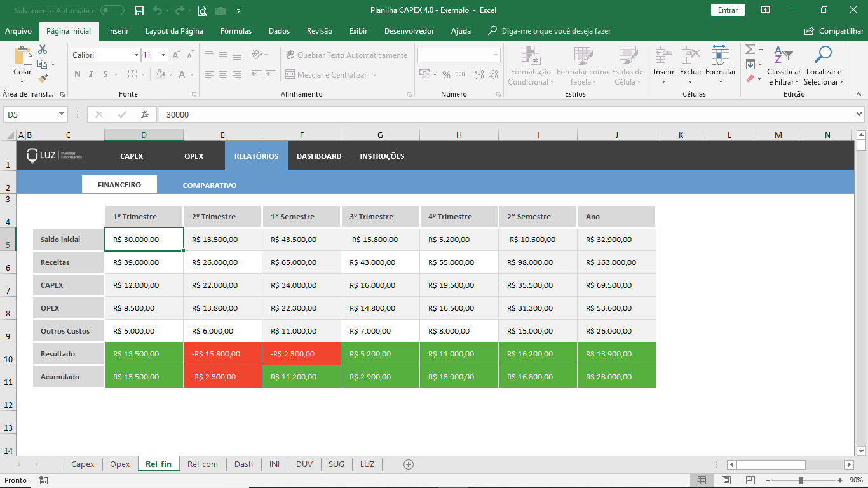Click the COMPARATIVO navigation button

tap(210, 186)
